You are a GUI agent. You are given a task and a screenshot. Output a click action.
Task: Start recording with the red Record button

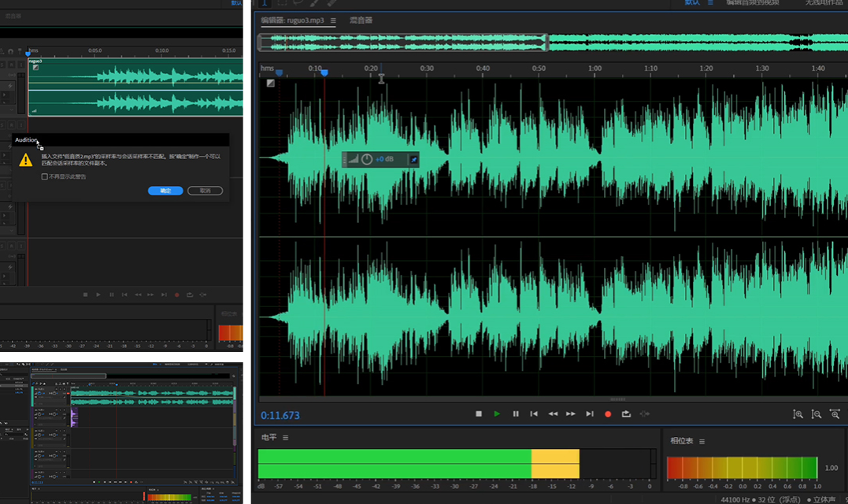[608, 414]
